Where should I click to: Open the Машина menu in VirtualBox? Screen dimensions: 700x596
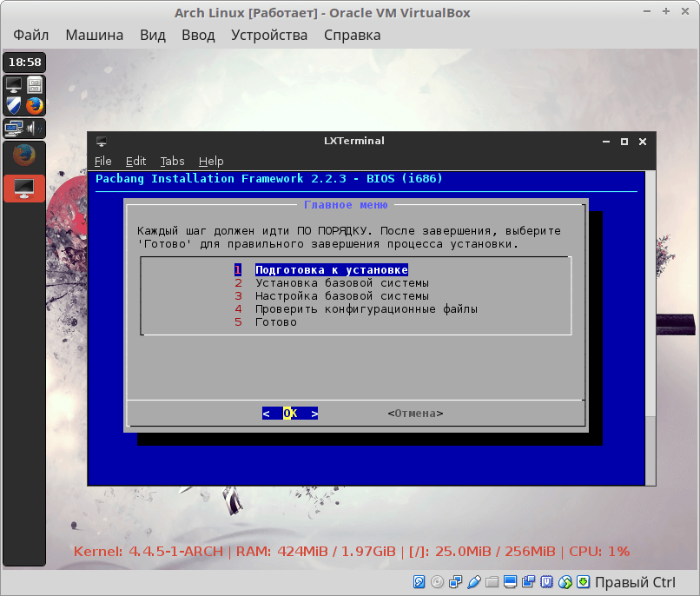coord(94,36)
